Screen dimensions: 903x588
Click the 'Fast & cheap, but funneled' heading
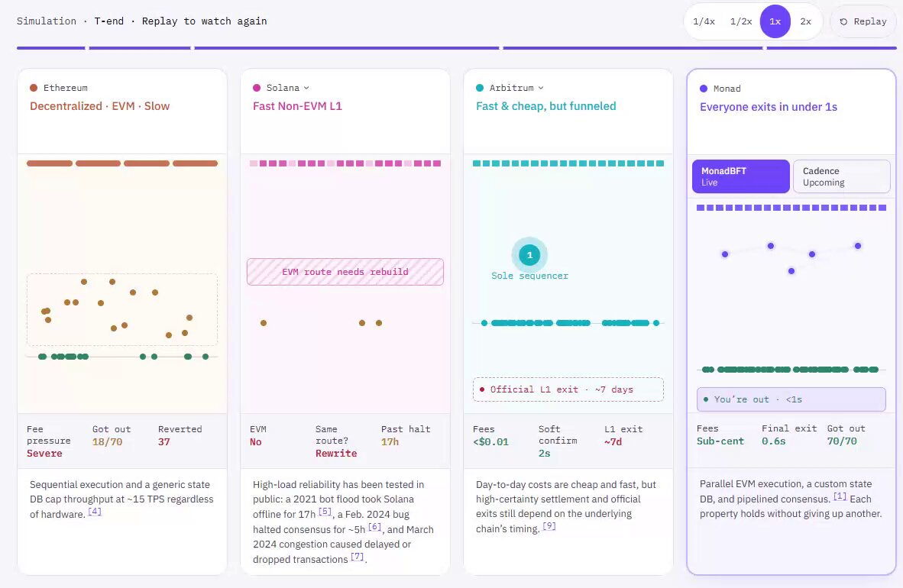pos(546,106)
